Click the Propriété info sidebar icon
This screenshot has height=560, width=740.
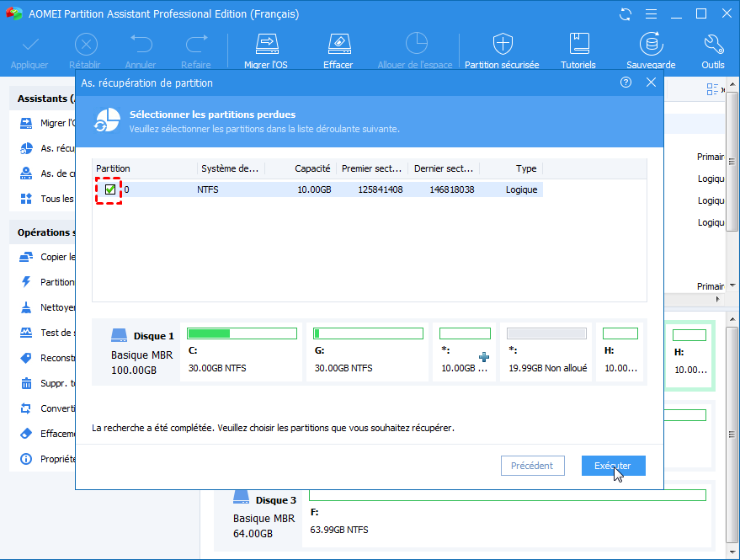point(26,459)
